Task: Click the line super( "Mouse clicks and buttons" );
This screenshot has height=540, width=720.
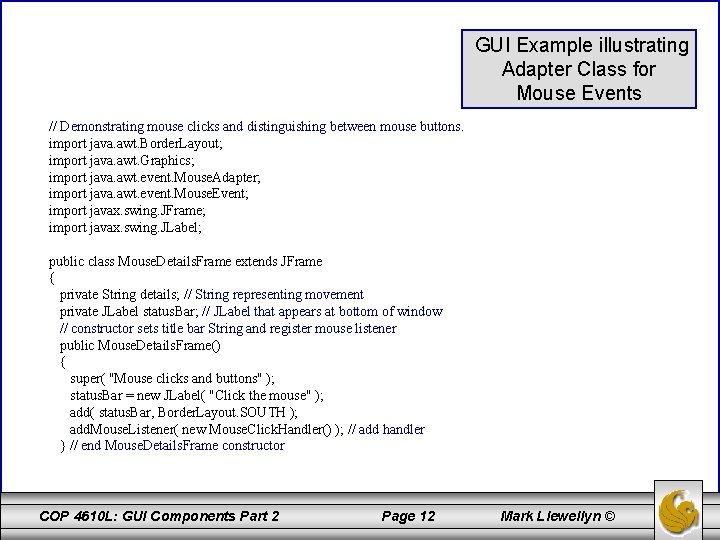Action: click(x=172, y=378)
